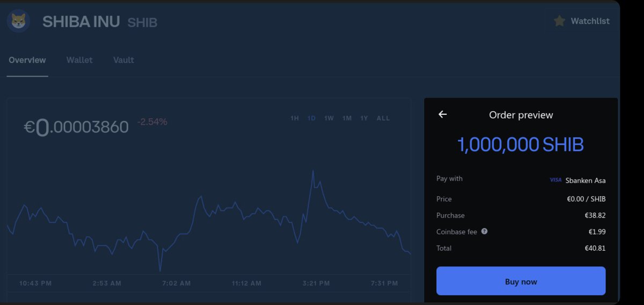Click the Pay with label
The height and width of the screenshot is (305, 644).
[x=449, y=178]
